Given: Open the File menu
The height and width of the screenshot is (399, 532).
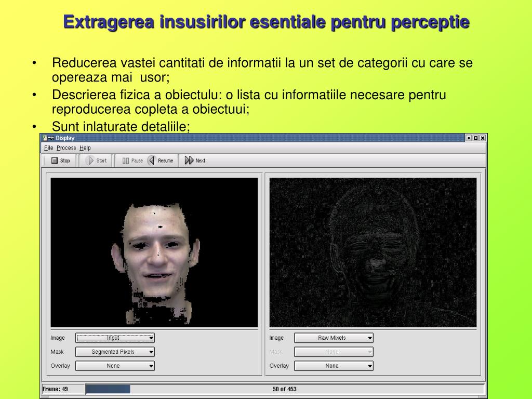Looking at the screenshot, I should pyautogui.click(x=48, y=148).
